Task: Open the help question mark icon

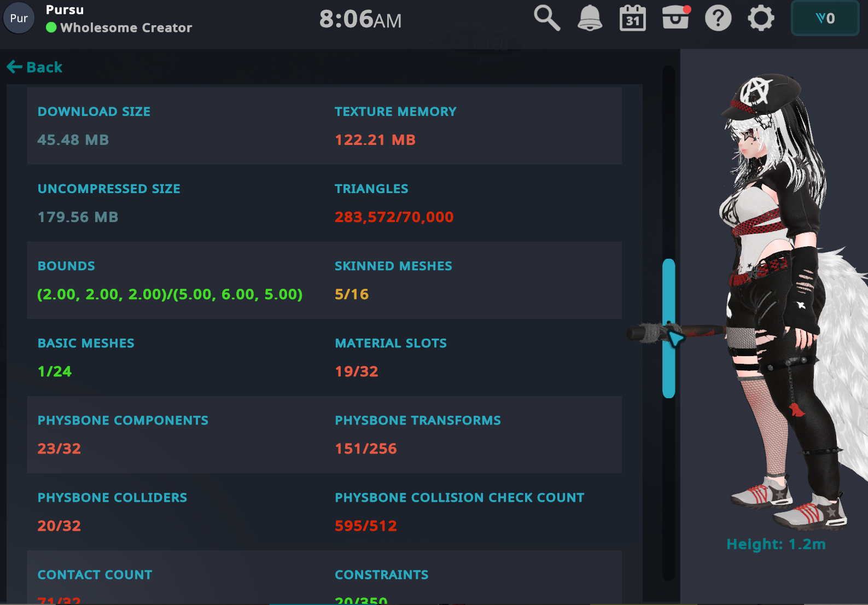Action: pyautogui.click(x=718, y=19)
